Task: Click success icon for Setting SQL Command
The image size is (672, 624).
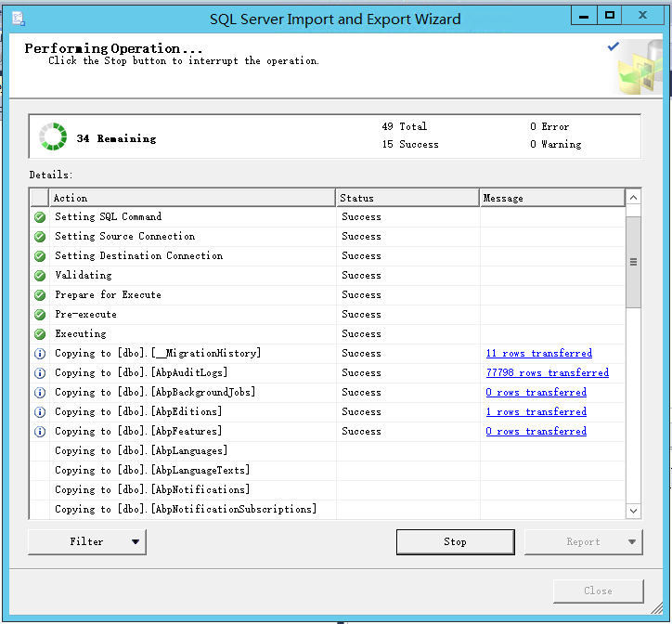Action: coord(40,217)
